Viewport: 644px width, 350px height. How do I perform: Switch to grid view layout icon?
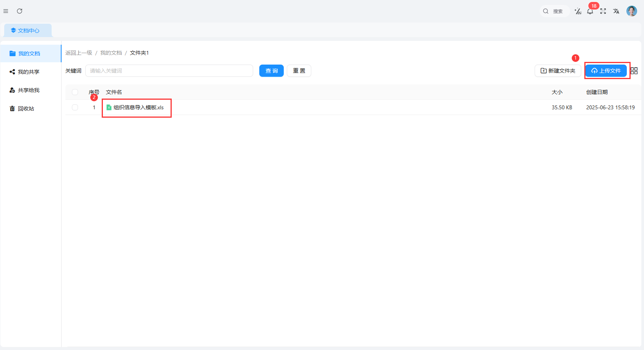[x=634, y=71]
